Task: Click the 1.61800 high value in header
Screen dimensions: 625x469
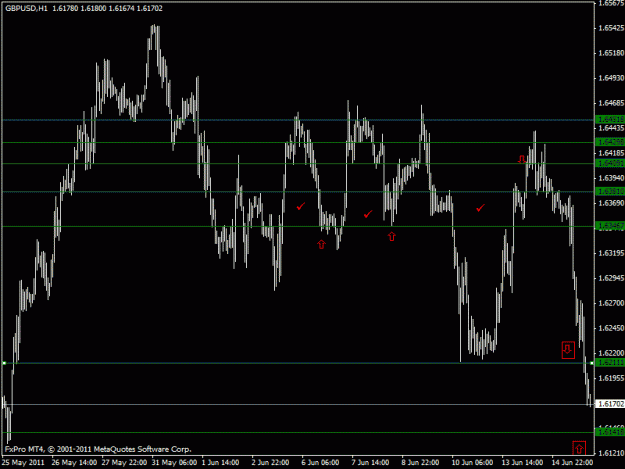Action: (x=93, y=8)
